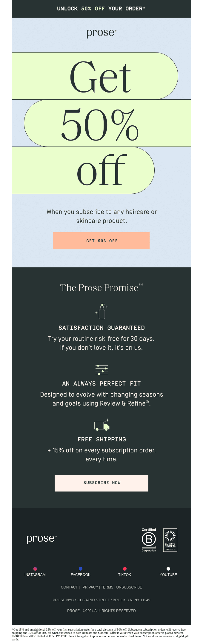Open the INSTAGRAM text link
203x644 pixels.
tap(35, 574)
